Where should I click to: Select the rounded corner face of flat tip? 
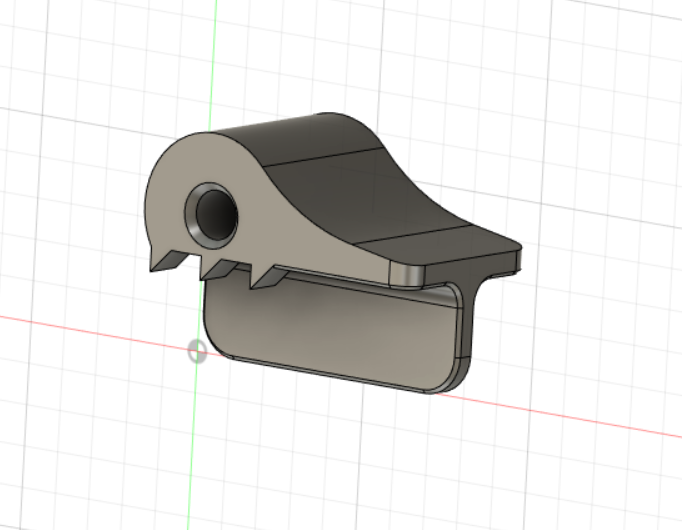pos(406,275)
